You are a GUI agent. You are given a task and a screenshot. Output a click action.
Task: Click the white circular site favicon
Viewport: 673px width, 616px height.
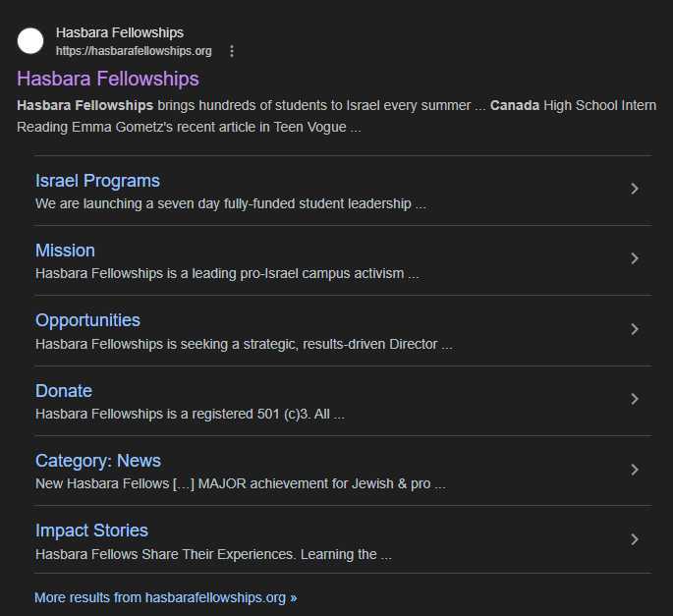pos(31,41)
